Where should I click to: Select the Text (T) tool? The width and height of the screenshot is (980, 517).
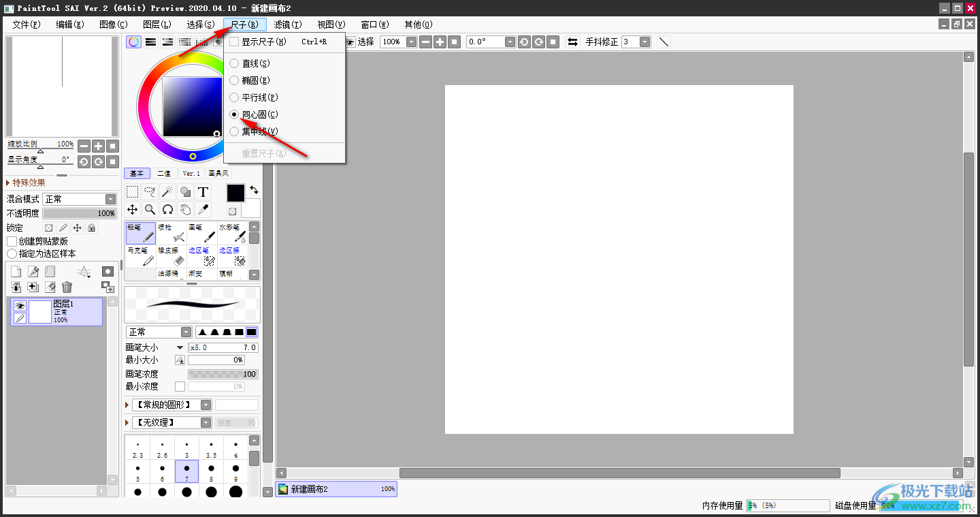pos(203,192)
